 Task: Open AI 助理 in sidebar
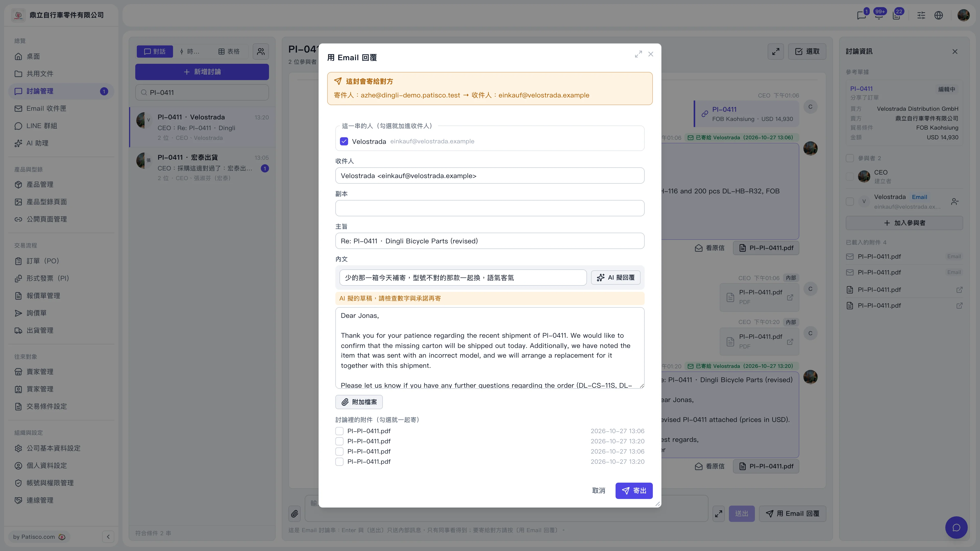coord(61,143)
